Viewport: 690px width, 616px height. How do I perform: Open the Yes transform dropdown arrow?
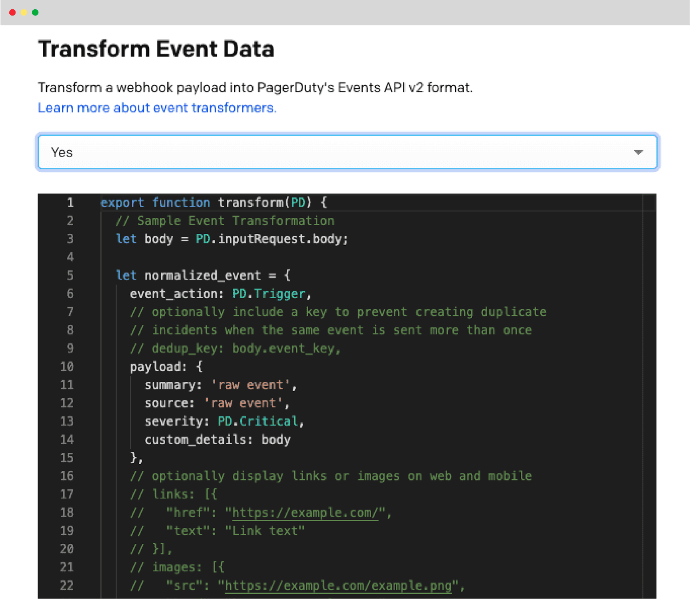click(638, 152)
